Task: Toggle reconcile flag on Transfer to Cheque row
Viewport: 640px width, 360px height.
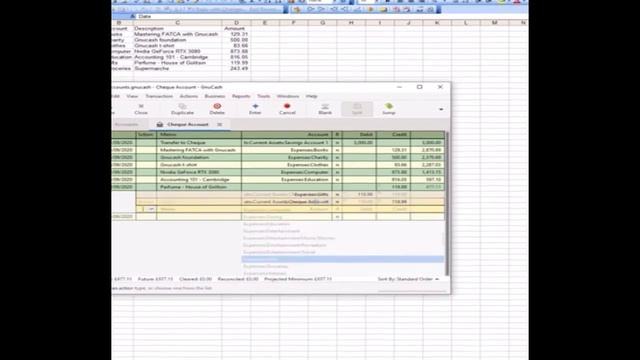Action: coord(337,142)
